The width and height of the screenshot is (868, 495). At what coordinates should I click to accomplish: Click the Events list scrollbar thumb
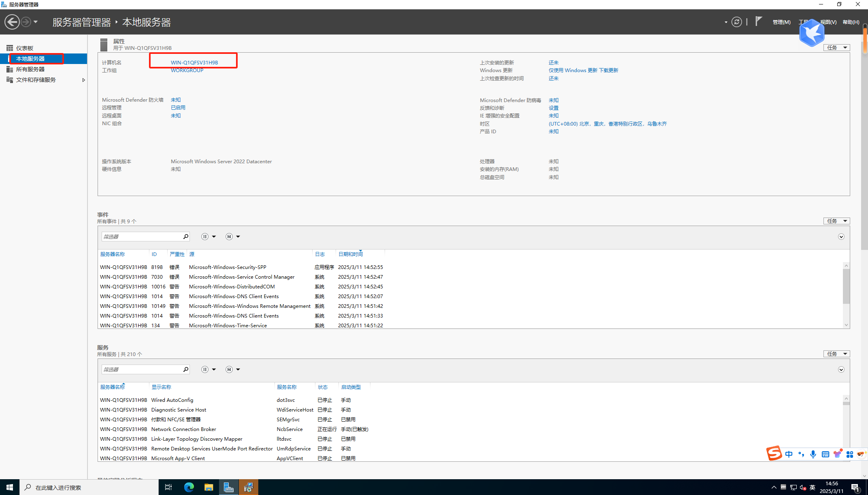pyautogui.click(x=846, y=286)
